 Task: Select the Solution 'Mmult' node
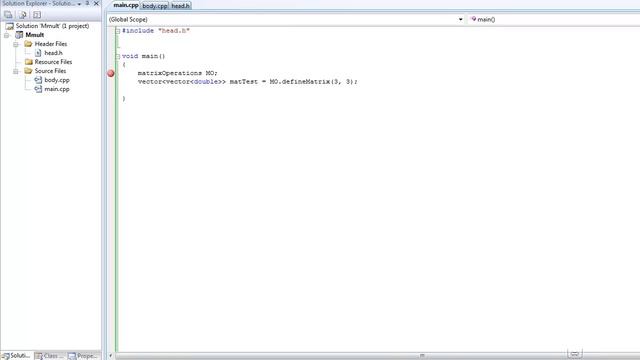(x=52, y=26)
